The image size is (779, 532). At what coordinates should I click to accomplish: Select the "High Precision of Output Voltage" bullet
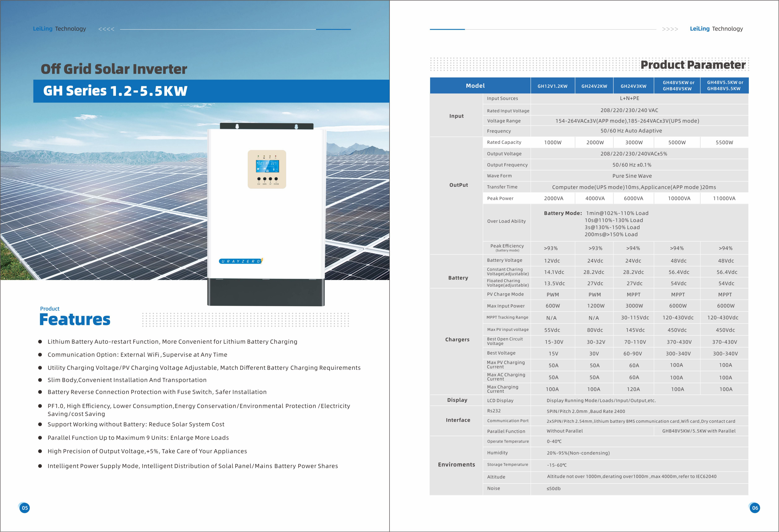[x=147, y=451]
